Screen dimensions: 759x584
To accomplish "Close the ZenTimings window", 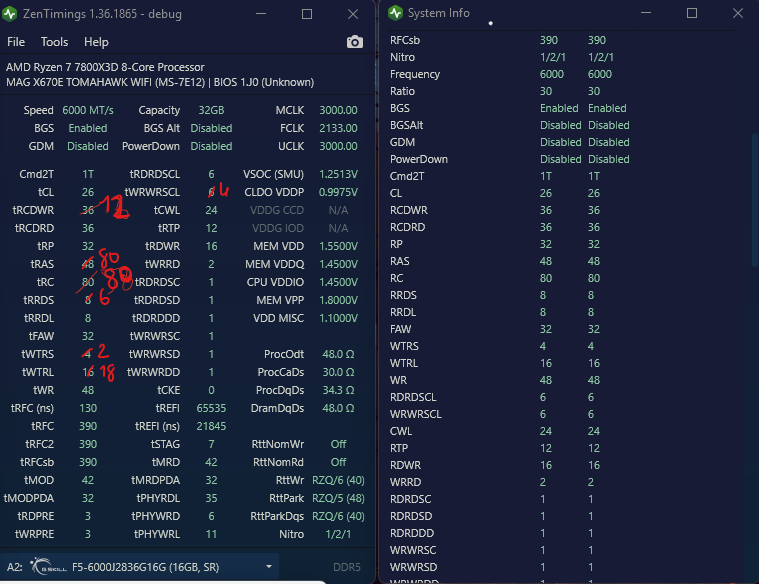I will 353,14.
